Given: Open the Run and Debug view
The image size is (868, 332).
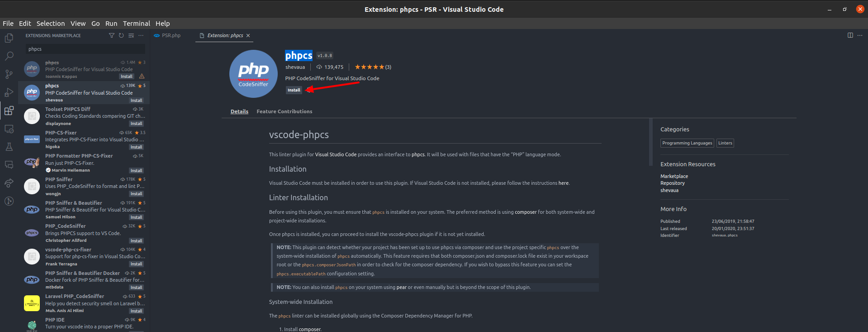Looking at the screenshot, I should coord(9,92).
